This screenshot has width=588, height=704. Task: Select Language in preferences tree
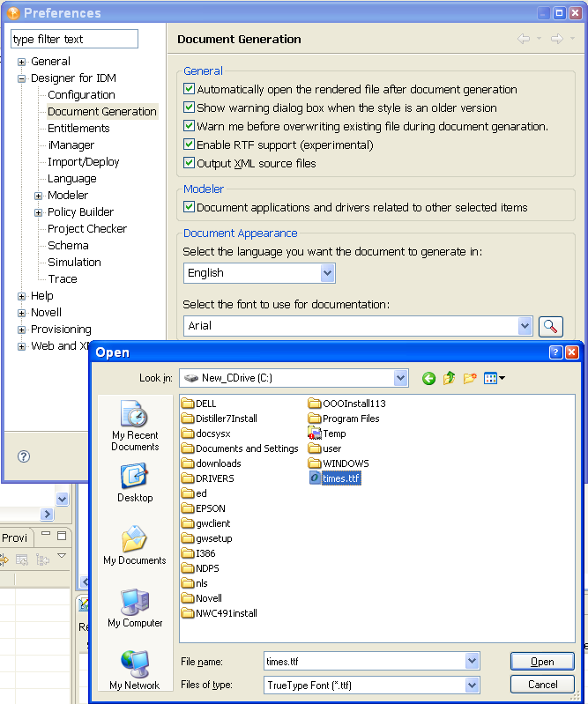[x=72, y=179]
